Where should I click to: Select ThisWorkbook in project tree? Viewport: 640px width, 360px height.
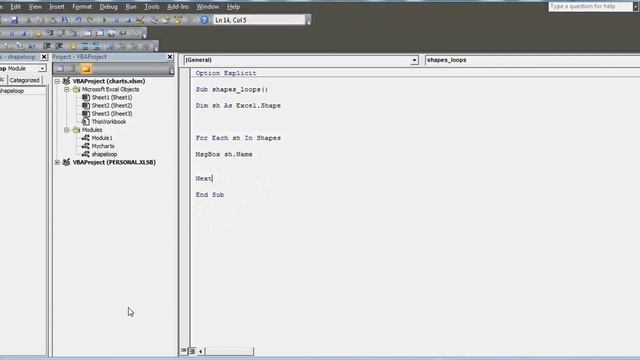tap(109, 122)
